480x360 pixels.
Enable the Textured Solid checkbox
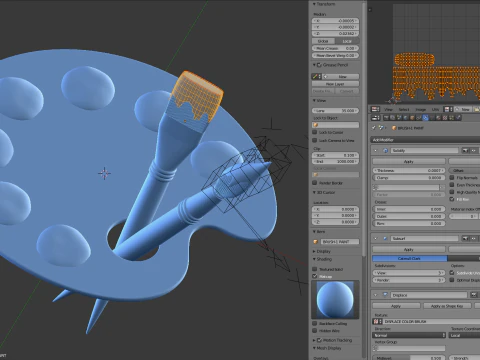(x=314, y=269)
